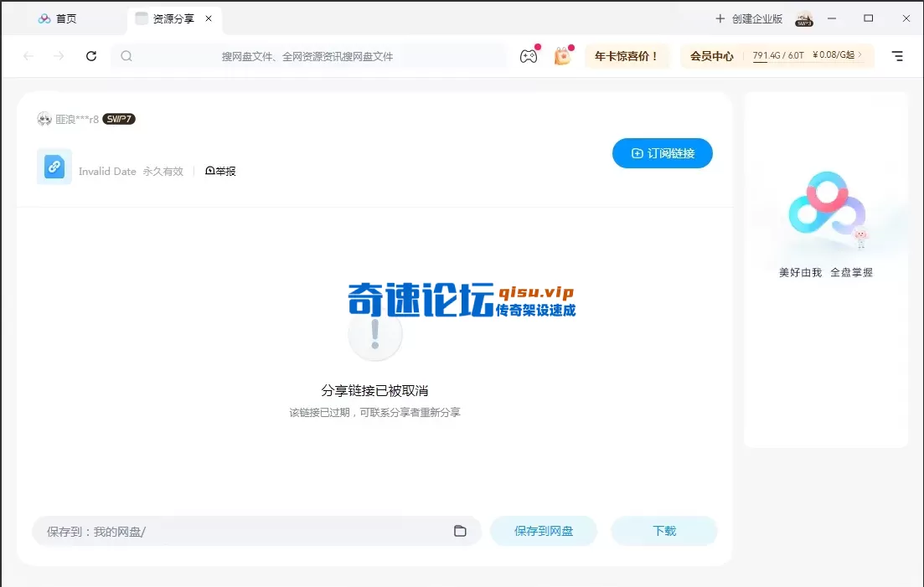Close the 资源分享 tab

[x=209, y=18]
